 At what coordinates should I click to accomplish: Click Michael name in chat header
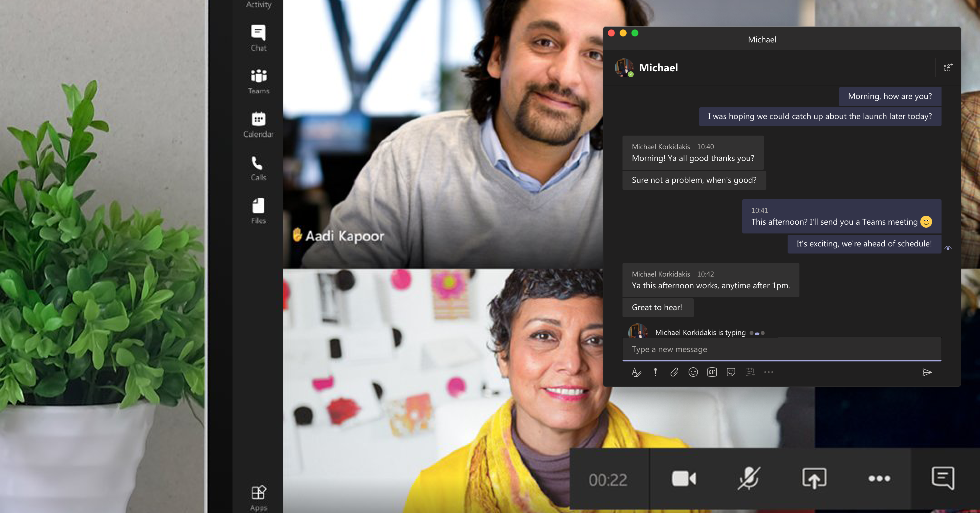[658, 68]
